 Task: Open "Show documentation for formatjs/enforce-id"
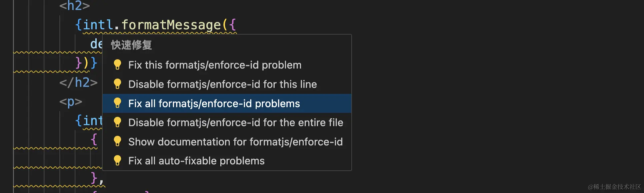(x=235, y=141)
